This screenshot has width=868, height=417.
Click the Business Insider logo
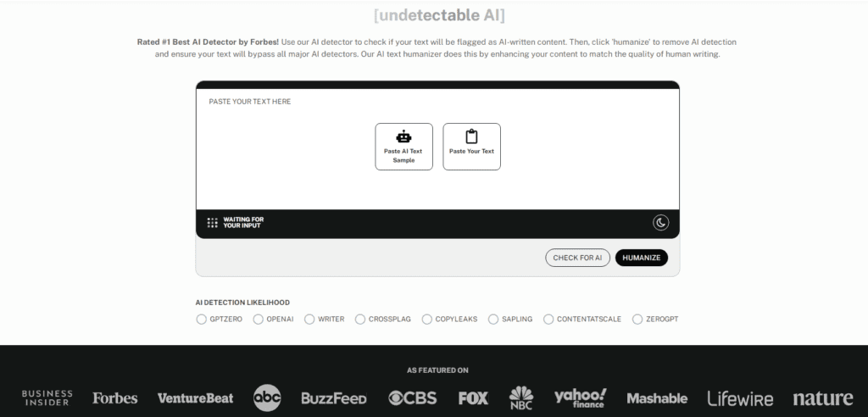coord(47,398)
